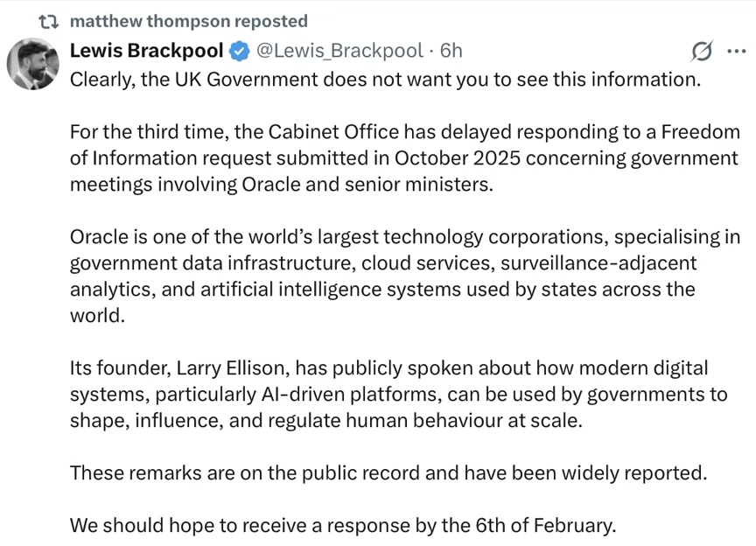Click "matthew thompson reposted" label
The image size is (756, 546).
tap(188, 21)
